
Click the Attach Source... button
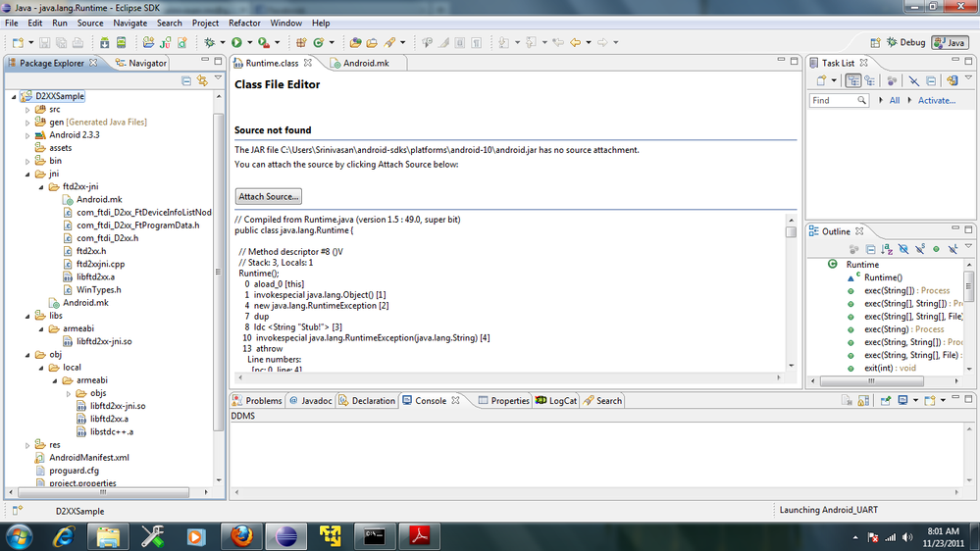[269, 196]
